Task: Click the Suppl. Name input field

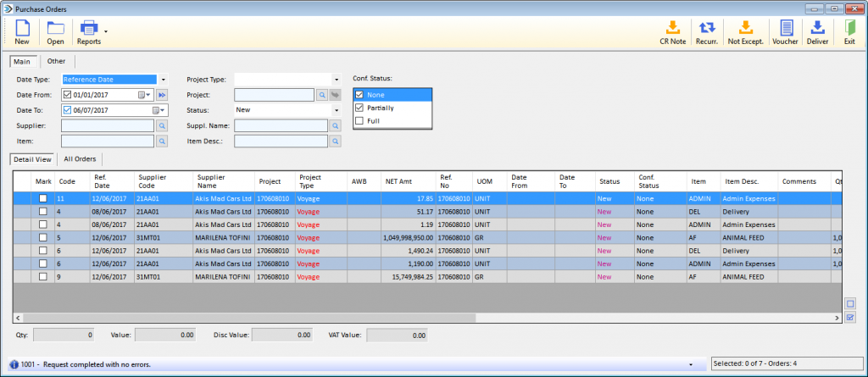Action: [x=281, y=126]
